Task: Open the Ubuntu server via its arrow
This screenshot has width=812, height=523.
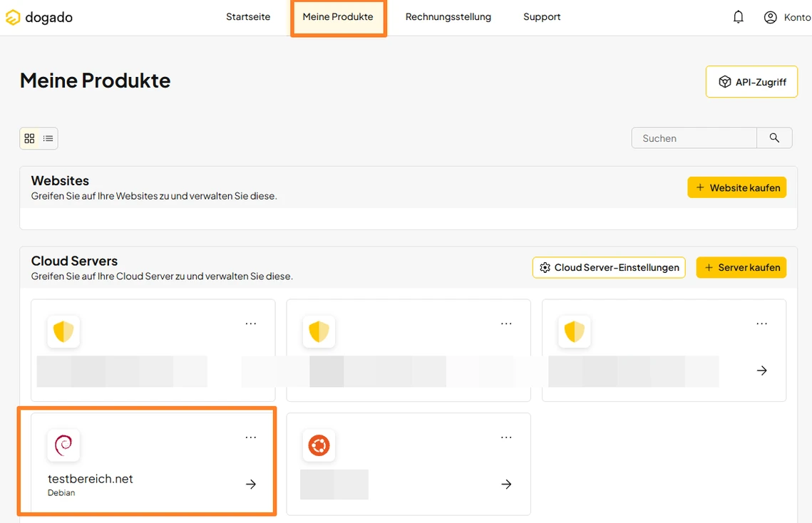Action: [506, 484]
